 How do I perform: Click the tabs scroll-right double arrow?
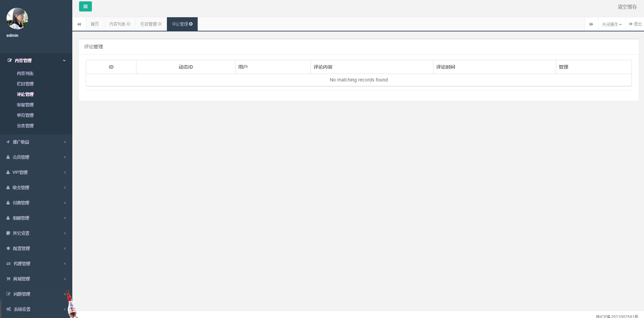point(591,24)
